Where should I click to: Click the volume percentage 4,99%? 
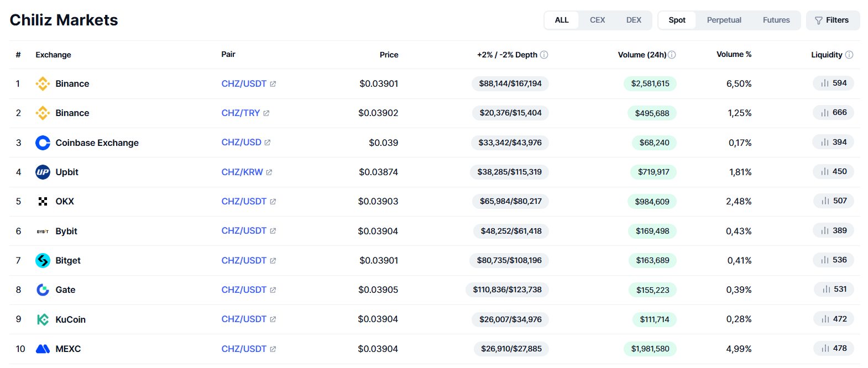(x=739, y=349)
